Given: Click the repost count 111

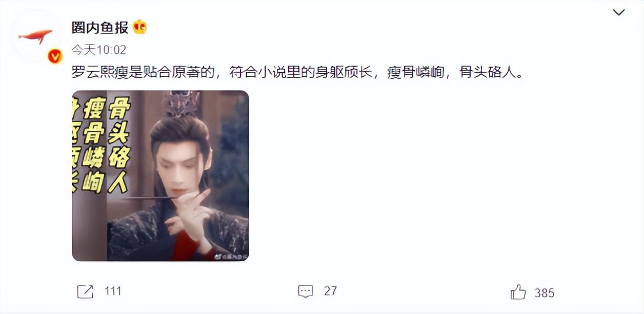Looking at the screenshot, I should [113, 291].
